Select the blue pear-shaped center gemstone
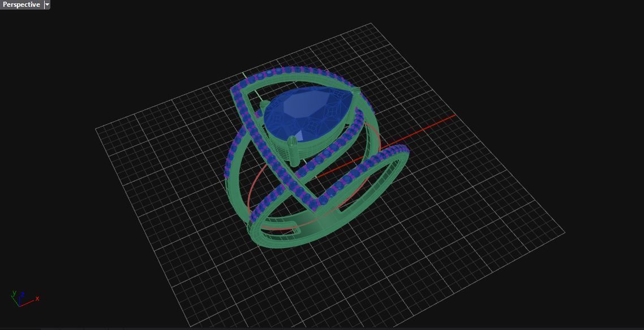Viewport: 644px width, 330px height. 308,114
